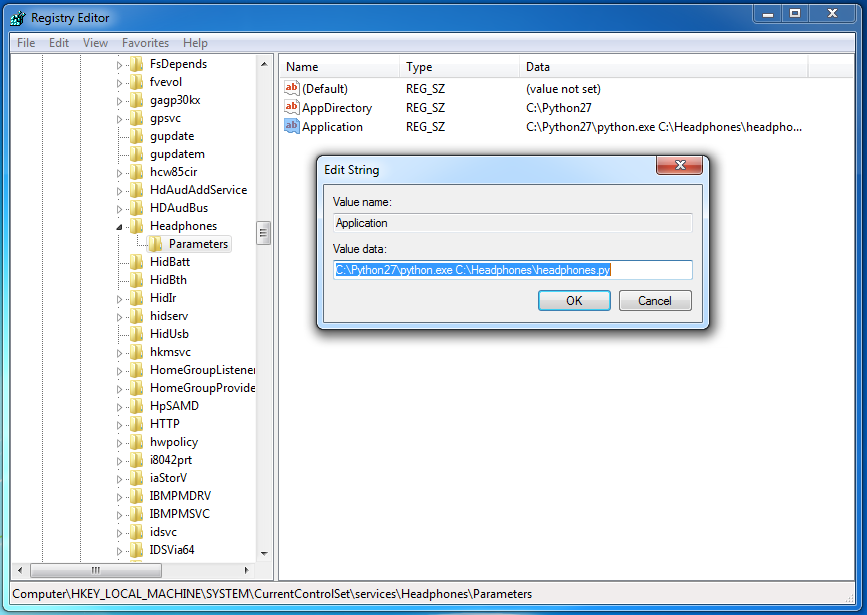Image resolution: width=867 pixels, height=615 pixels.
Task: Click the hkmsvc folder icon
Action: 137,352
